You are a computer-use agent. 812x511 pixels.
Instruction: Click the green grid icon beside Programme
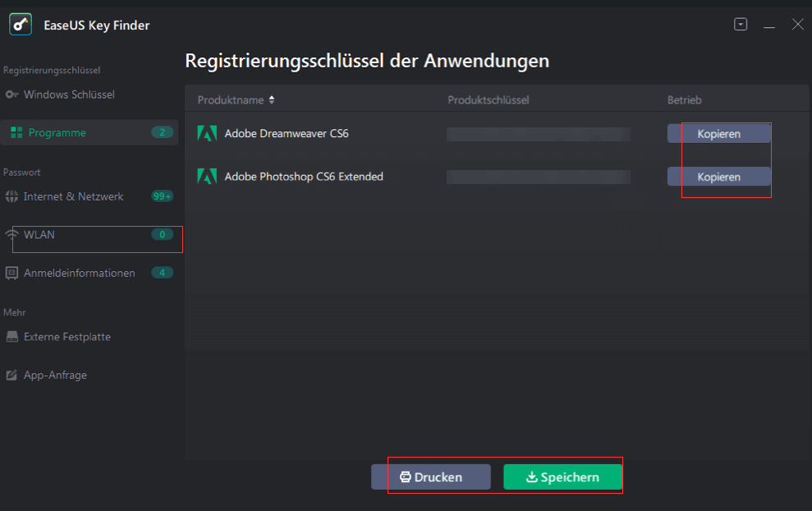point(16,132)
